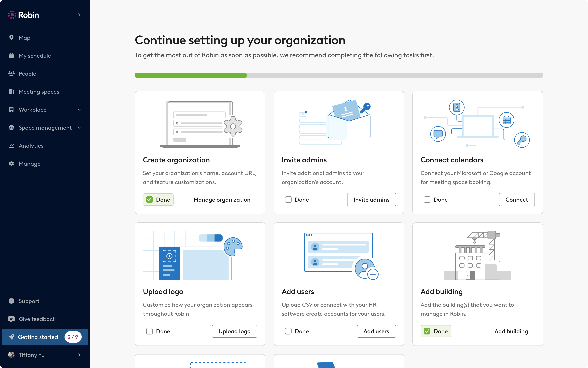
Task: Click the People group icon
Action: pyautogui.click(x=11, y=73)
